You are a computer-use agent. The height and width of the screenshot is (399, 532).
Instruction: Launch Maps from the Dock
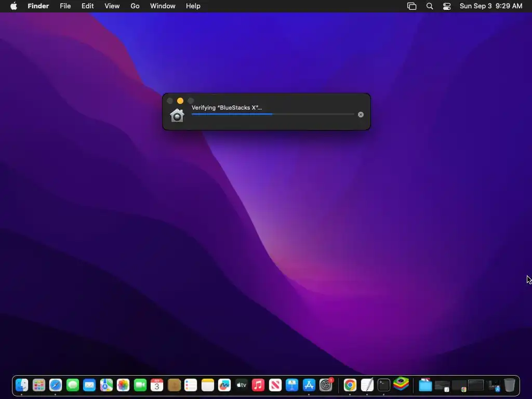pos(106,385)
